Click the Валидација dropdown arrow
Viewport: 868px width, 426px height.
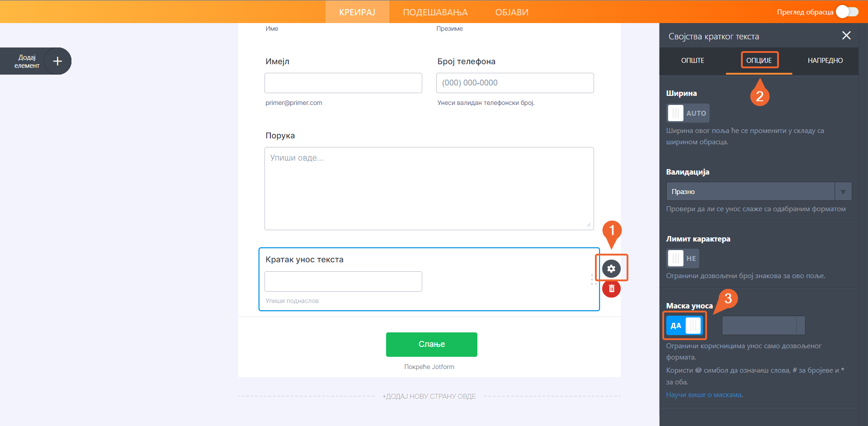pos(843,192)
